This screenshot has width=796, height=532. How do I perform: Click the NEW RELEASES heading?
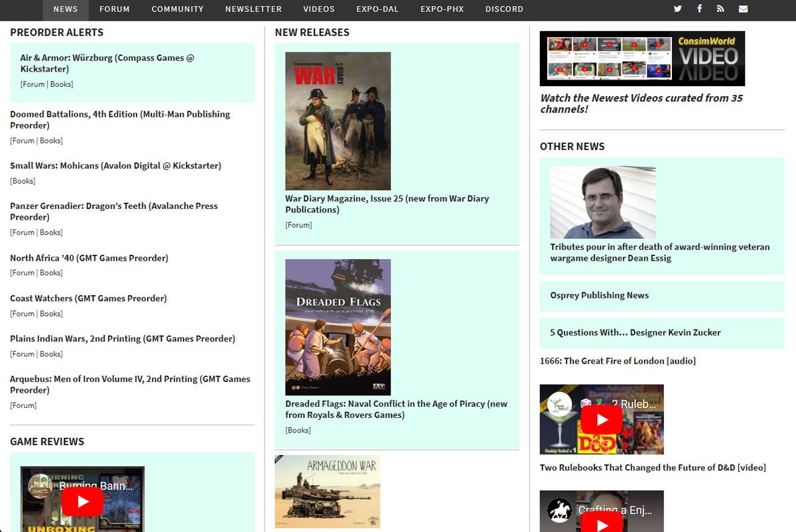[312, 33]
